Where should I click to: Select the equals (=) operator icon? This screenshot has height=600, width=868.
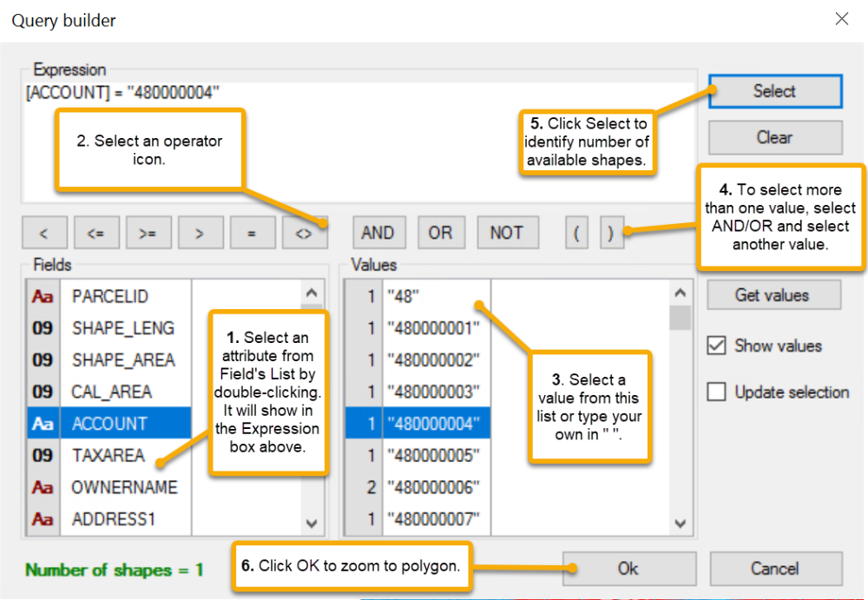coord(253,232)
